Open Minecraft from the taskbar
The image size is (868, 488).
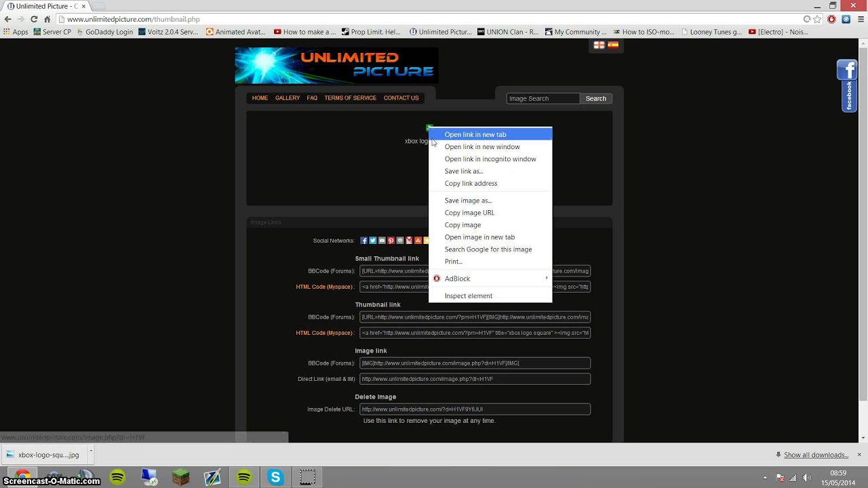(180, 477)
